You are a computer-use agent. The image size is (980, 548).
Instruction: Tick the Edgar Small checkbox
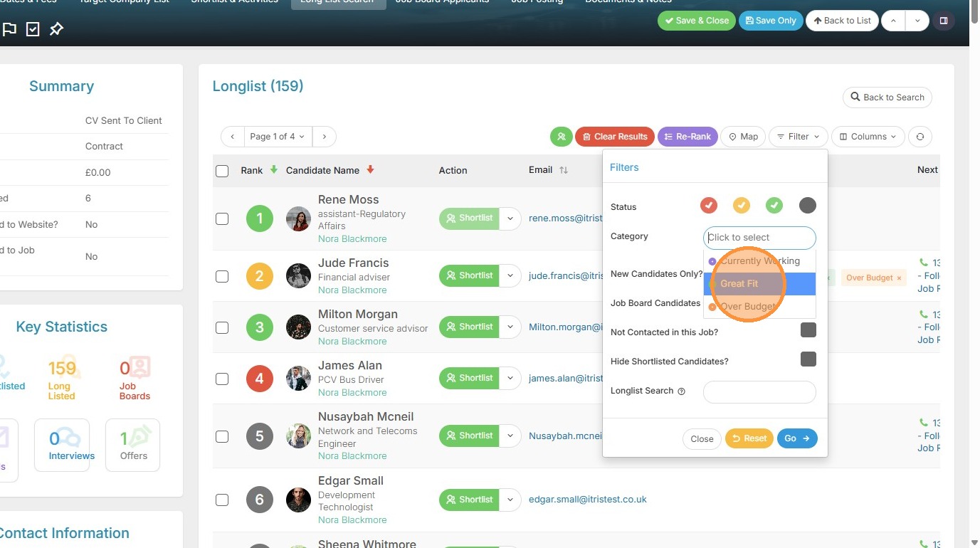click(x=222, y=500)
